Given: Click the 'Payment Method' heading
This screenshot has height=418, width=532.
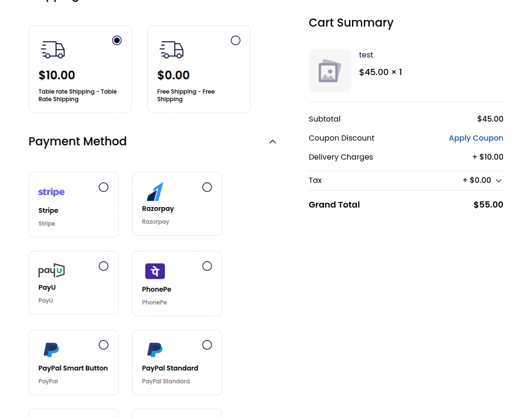Looking at the screenshot, I should point(77,142).
